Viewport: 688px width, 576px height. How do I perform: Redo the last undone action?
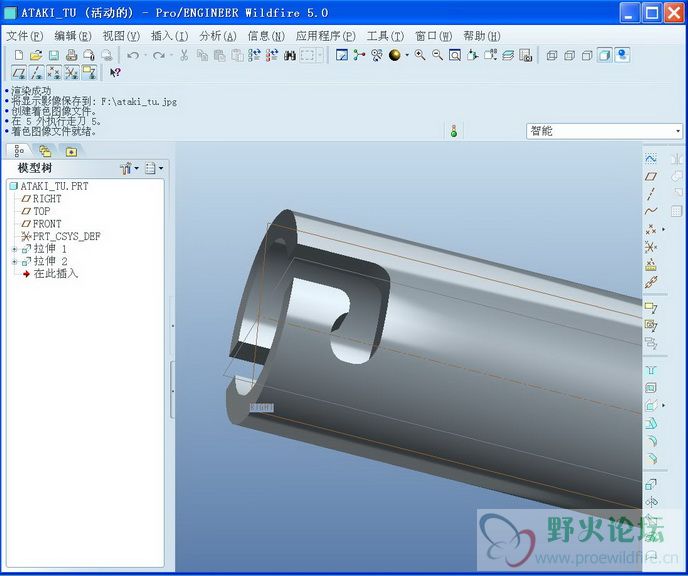tap(159, 55)
